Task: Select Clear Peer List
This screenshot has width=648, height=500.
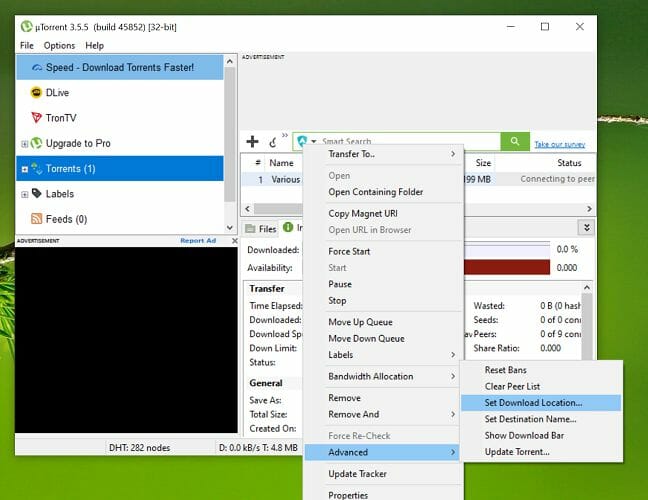Action: pyautogui.click(x=541, y=386)
